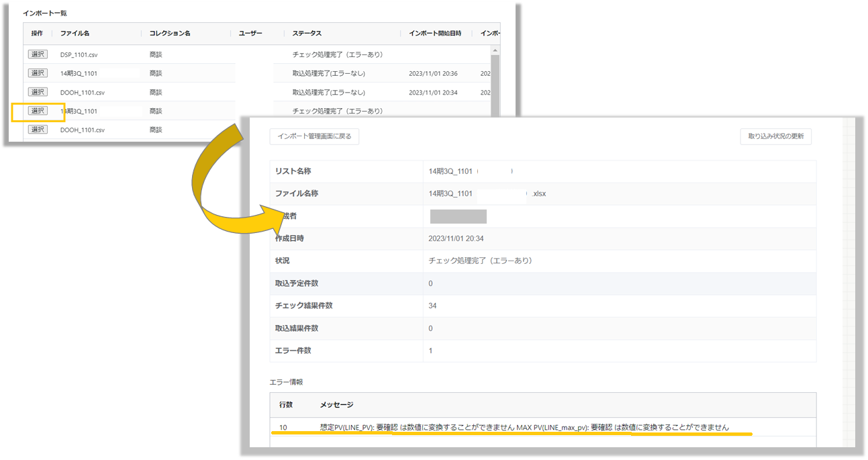Viewport: 868px width, 460px height.
Task: Click the ユーザー column header
Action: [x=250, y=33]
